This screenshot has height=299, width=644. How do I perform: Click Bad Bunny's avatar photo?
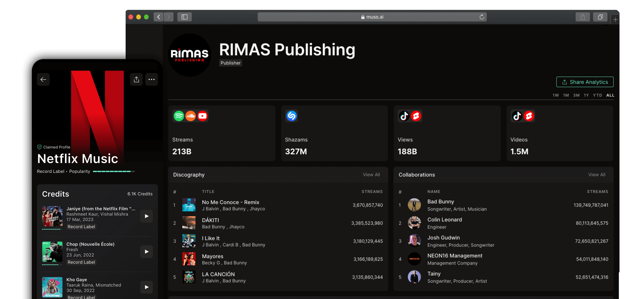click(x=414, y=205)
